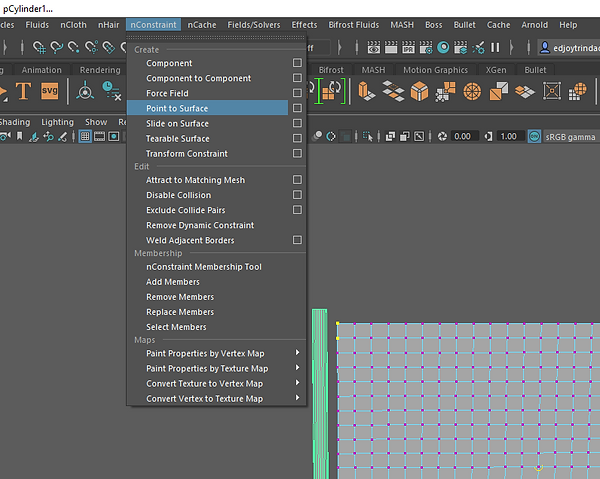Click the lattice deformer shelf icon
The width and height of the screenshot is (600, 479).
click(x=551, y=91)
